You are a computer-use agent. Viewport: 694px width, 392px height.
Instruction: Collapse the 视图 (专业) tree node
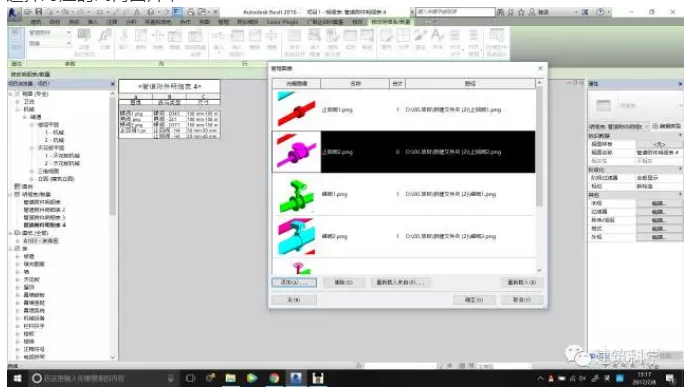pos(11,94)
